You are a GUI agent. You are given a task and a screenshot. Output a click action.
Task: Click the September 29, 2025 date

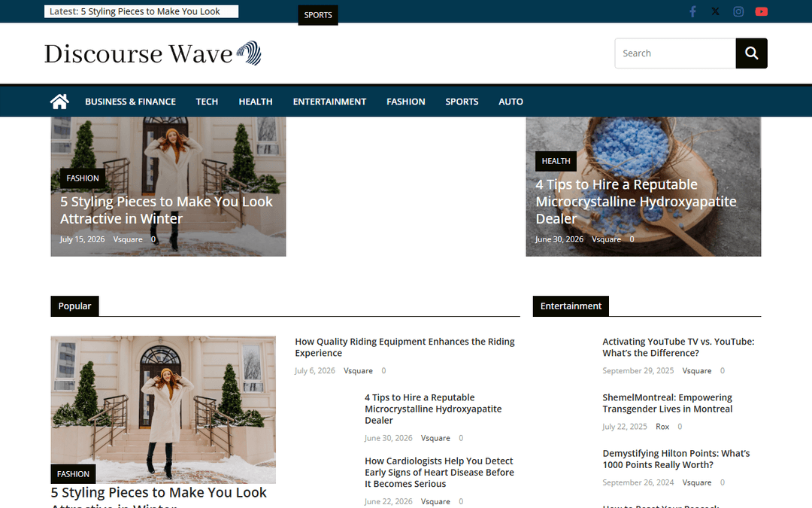point(638,370)
